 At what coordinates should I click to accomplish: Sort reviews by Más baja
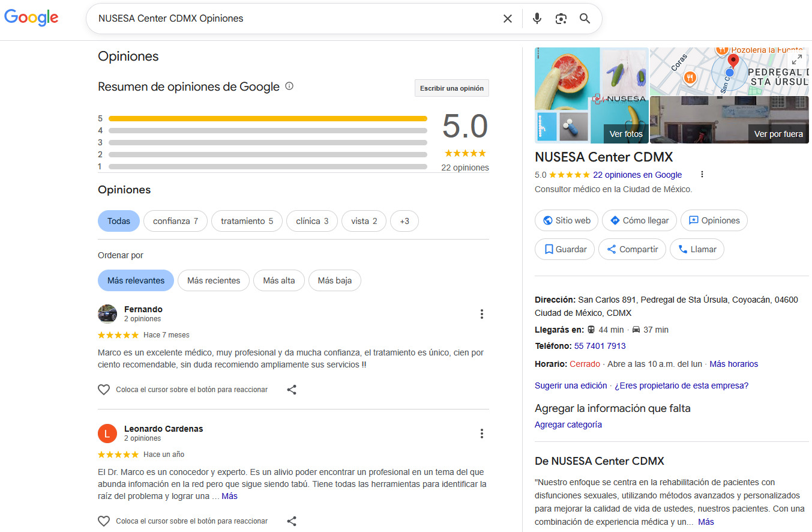coord(334,280)
